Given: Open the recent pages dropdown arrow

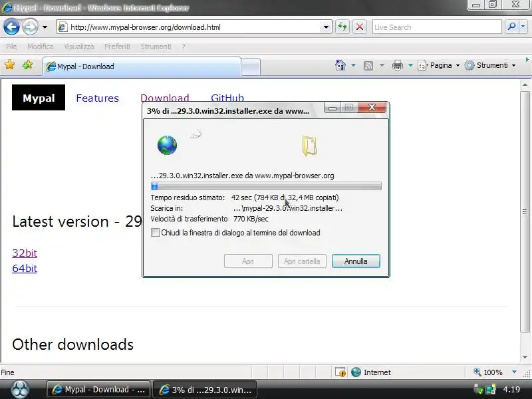Looking at the screenshot, I should click(x=45, y=27).
